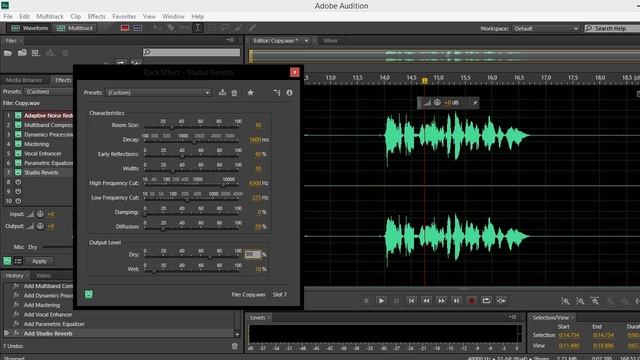Switch to Mixer tab

(x=331, y=40)
